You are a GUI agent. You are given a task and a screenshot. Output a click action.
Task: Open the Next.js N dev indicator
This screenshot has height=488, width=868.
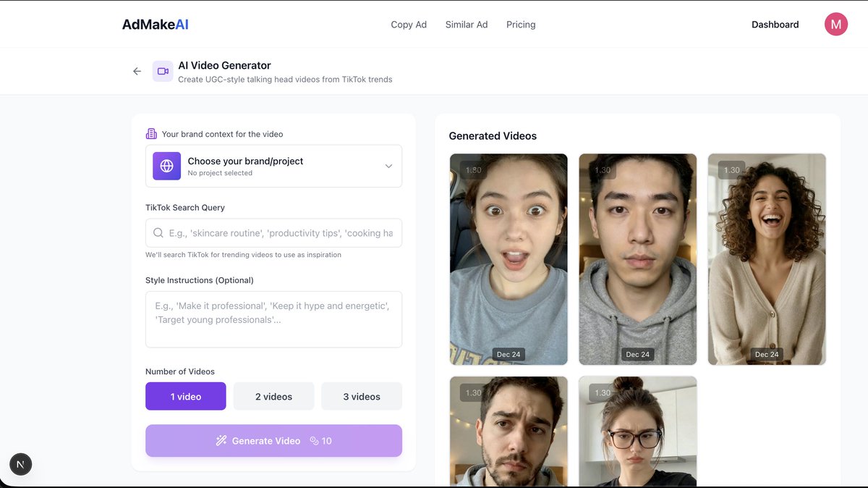20,464
